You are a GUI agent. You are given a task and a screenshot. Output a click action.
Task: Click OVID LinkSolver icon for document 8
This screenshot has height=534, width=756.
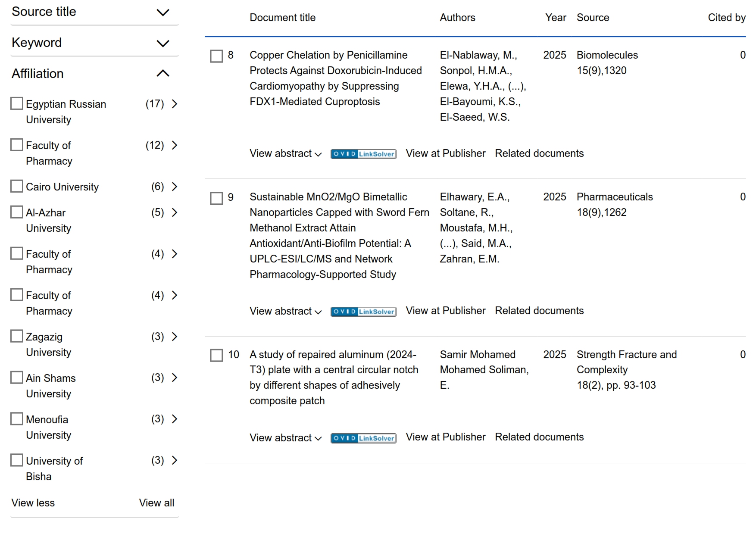(x=363, y=154)
